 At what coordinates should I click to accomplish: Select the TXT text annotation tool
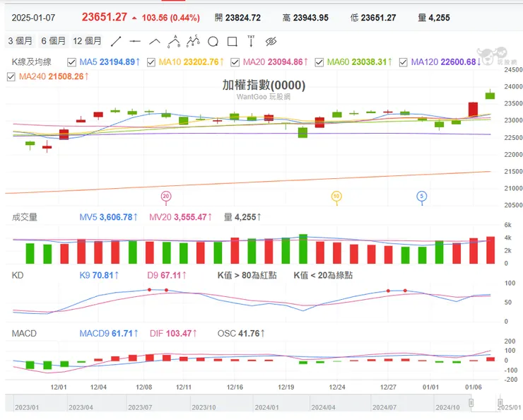click(251, 41)
